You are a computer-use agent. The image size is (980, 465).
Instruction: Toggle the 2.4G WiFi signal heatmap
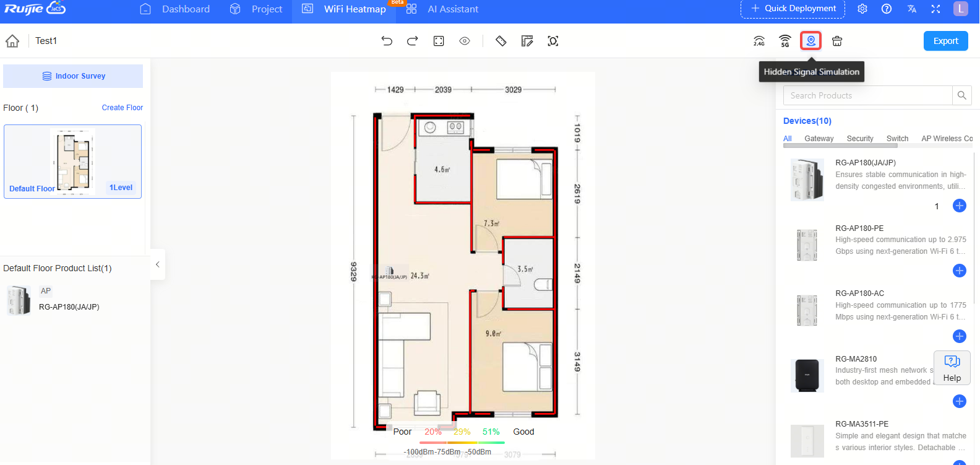point(759,41)
